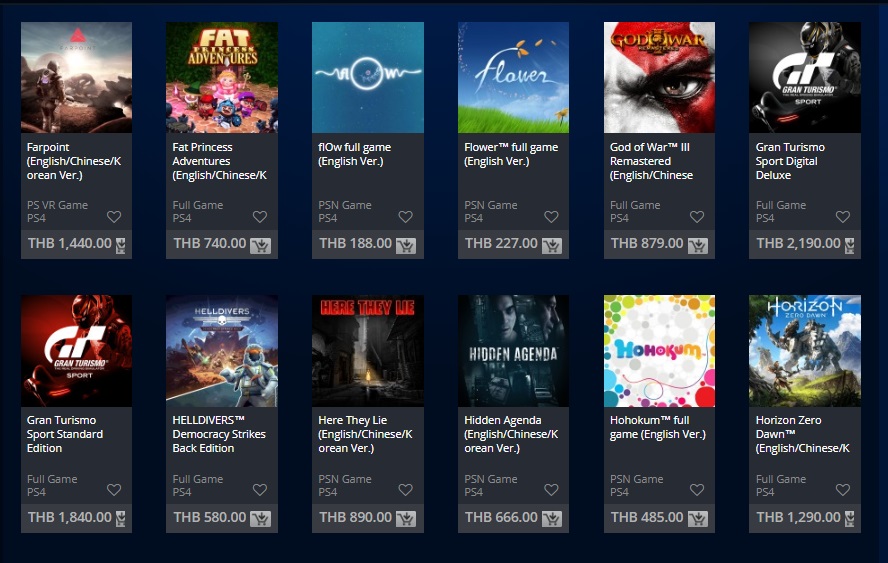This screenshot has height=563, width=888.
Task: Toggle wishlist heart for Horizon Zero Dawn
Action: (x=843, y=489)
